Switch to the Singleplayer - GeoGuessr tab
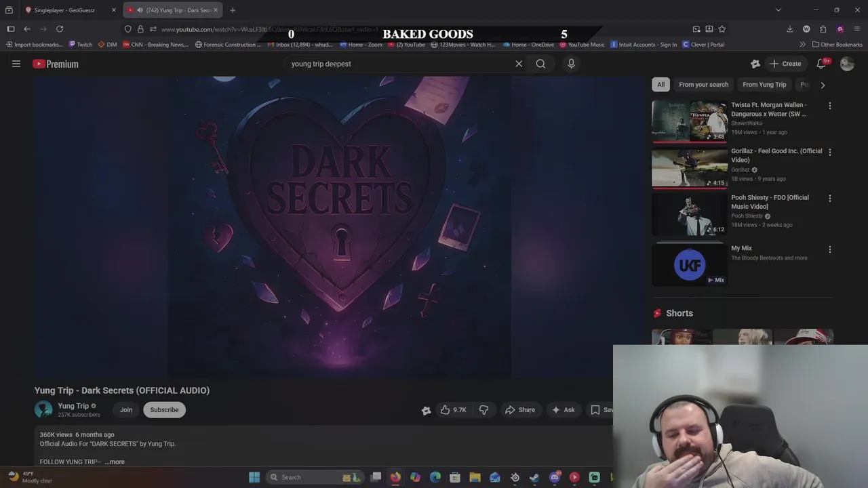 click(x=70, y=10)
